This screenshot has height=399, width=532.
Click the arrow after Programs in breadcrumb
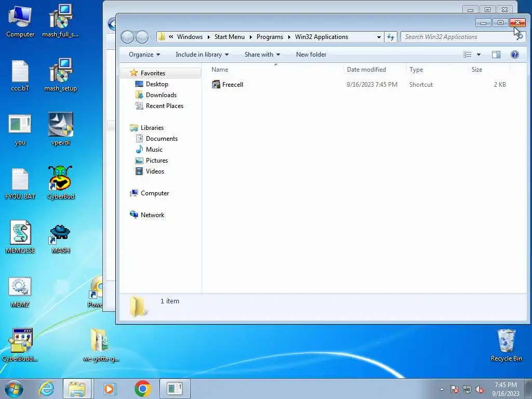[x=289, y=37]
